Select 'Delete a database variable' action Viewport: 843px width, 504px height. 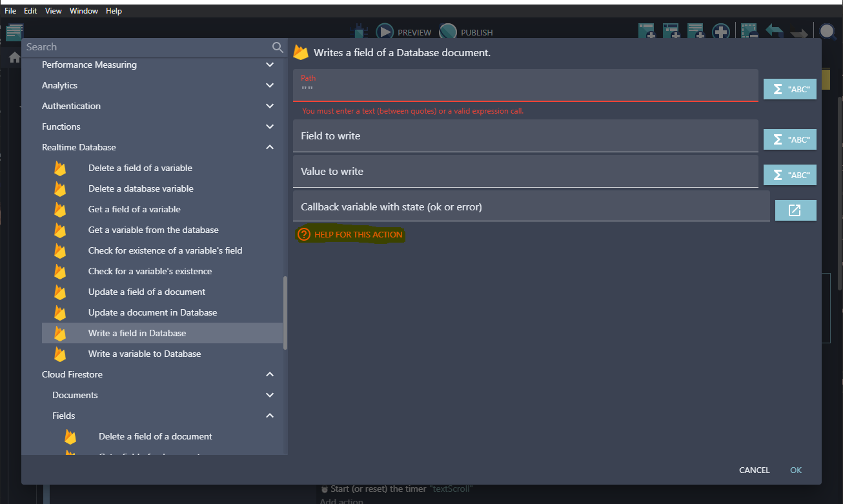162,189
